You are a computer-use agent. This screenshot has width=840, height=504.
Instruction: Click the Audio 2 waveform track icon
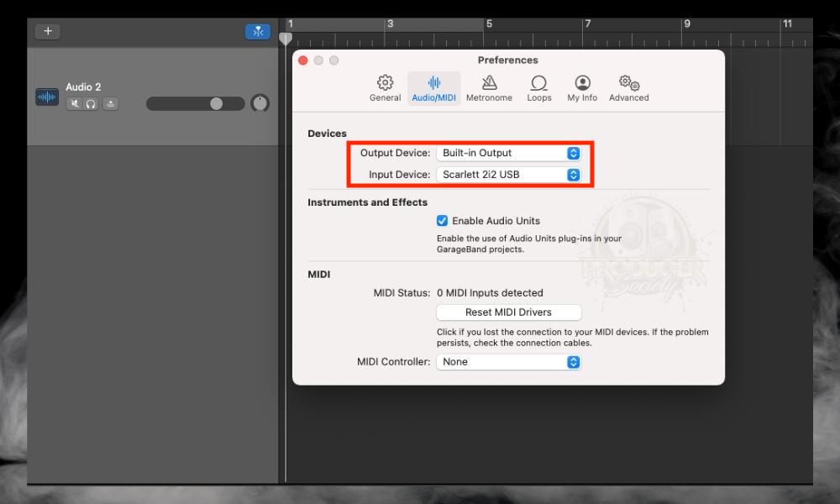(x=47, y=97)
